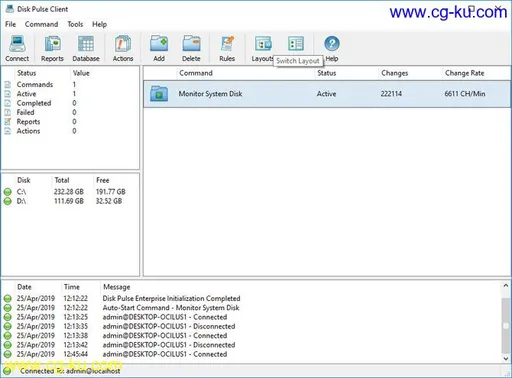
Task: Click green icon of Auto-Start Command log entry
Action: coord(8,308)
